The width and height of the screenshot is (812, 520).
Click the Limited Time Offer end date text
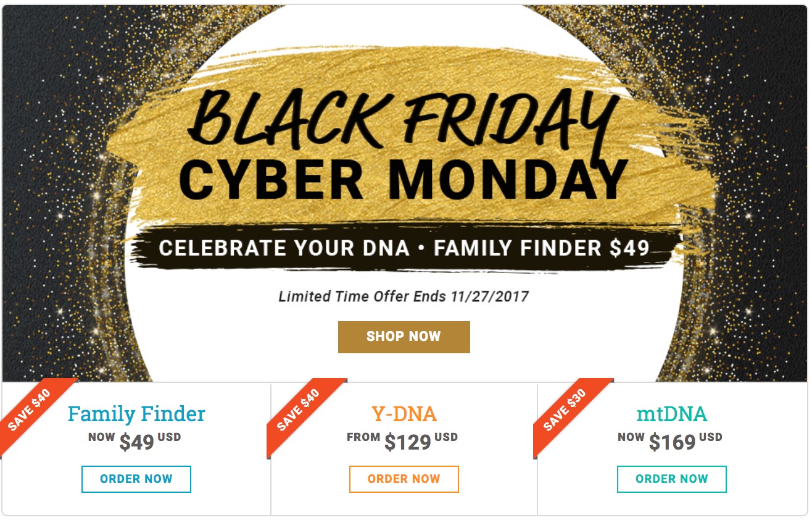[x=404, y=296]
